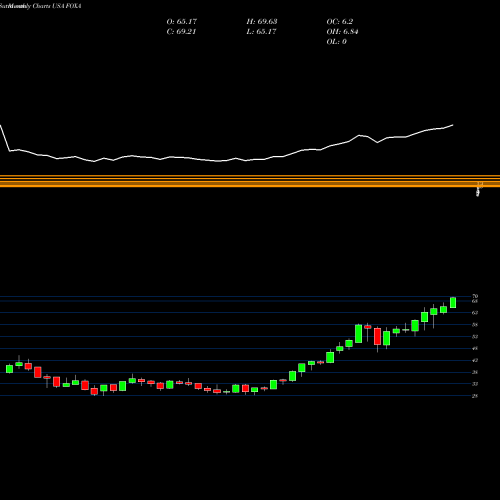Click the high value 'H: 69.63'
This screenshot has width=500, height=500.
coord(262,21)
